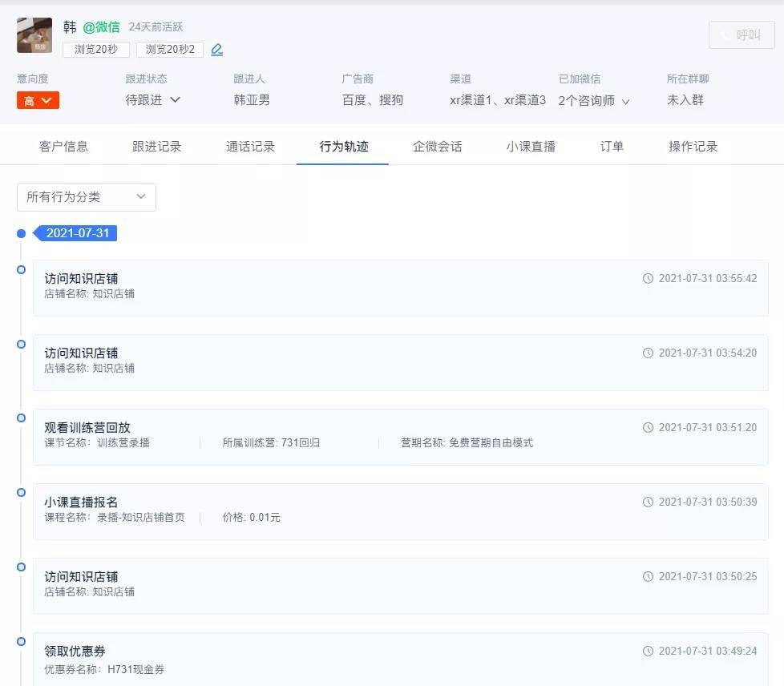Screen dimensions: 784x686
Task: Click the 浏览20秒 tag
Action: [95, 49]
